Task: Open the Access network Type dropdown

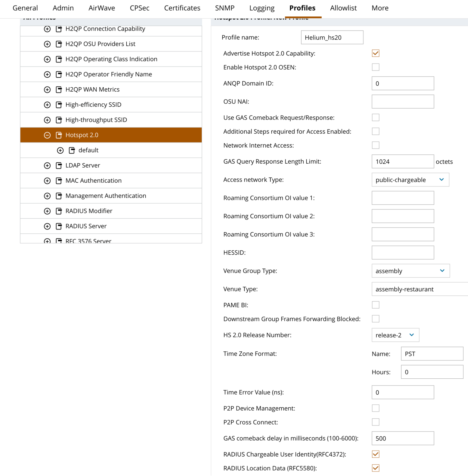Action: pyautogui.click(x=410, y=180)
